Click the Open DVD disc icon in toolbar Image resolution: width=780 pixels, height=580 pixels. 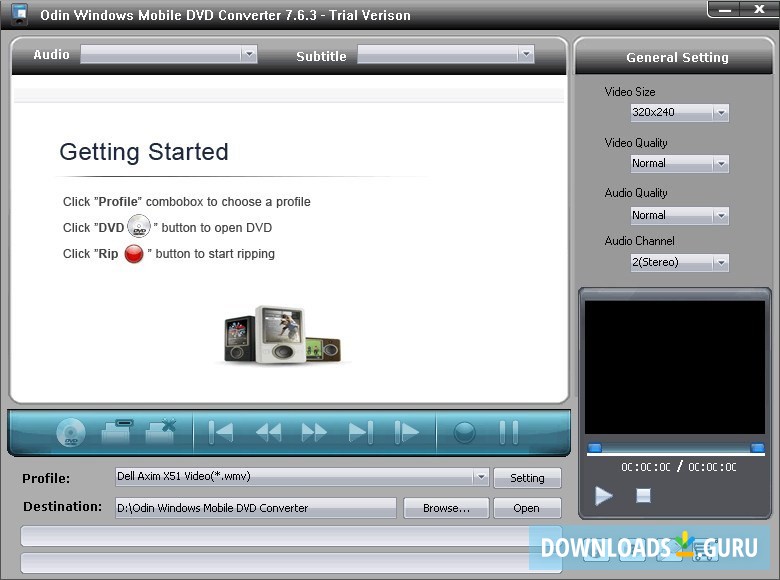point(71,432)
